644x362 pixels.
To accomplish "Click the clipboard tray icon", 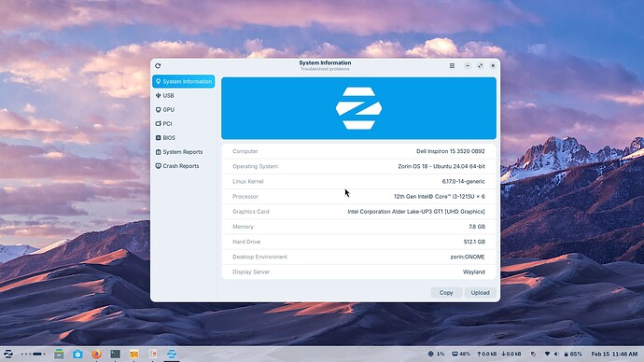I will [x=533, y=354].
